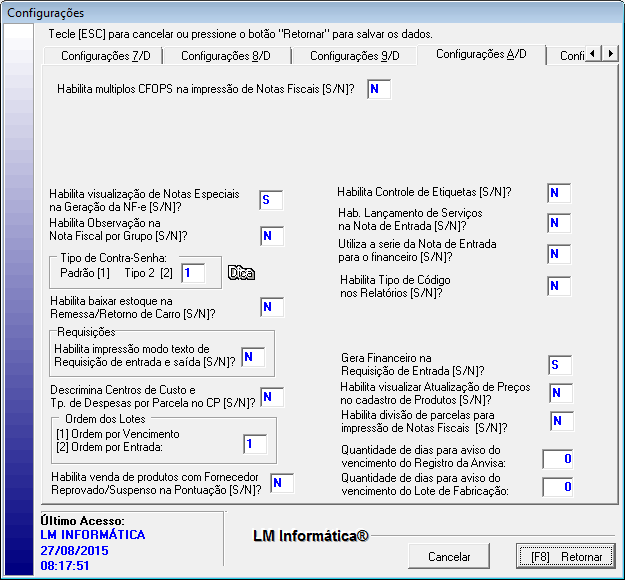Select the Gera Financeiro na Requisição field
This screenshot has width=625, height=580.
pos(559,366)
